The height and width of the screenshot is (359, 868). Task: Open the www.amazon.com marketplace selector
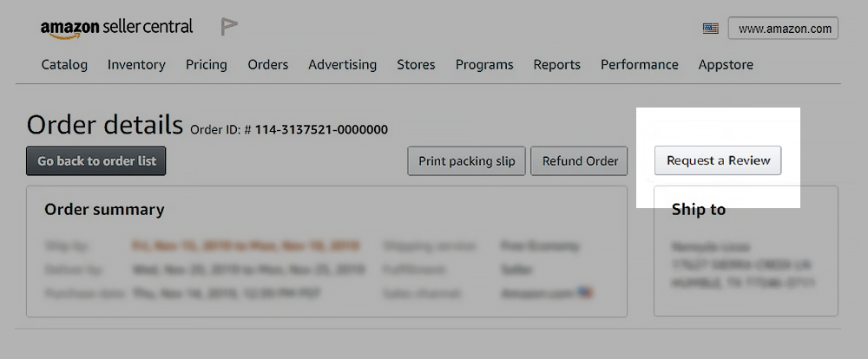point(783,29)
